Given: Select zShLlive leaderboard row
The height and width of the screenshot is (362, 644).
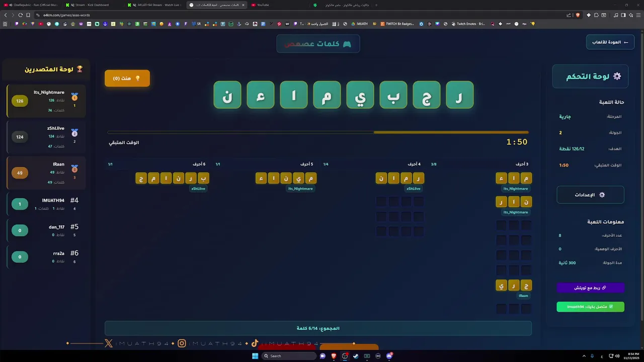Looking at the screenshot, I should point(46,137).
